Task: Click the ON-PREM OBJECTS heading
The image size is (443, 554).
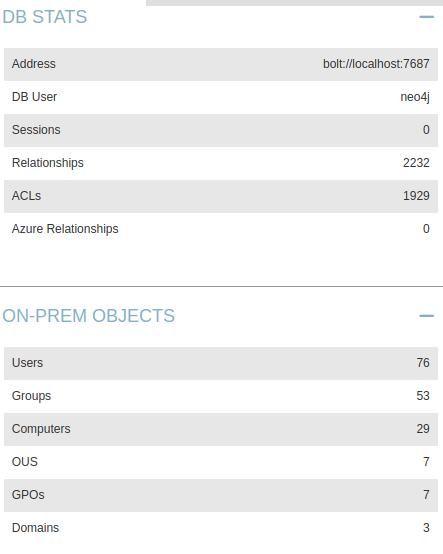Action: [x=89, y=316]
